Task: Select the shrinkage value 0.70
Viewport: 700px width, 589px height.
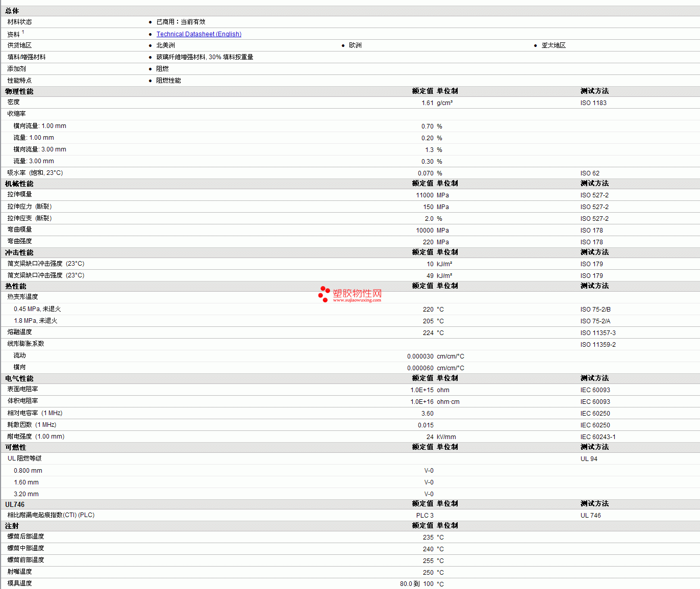Action: tap(428, 126)
